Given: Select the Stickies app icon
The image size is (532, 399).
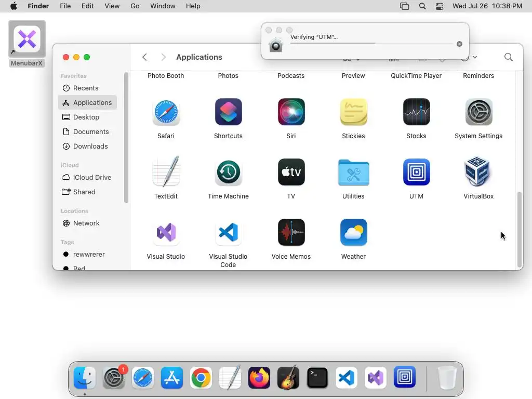Looking at the screenshot, I should pyautogui.click(x=353, y=112).
